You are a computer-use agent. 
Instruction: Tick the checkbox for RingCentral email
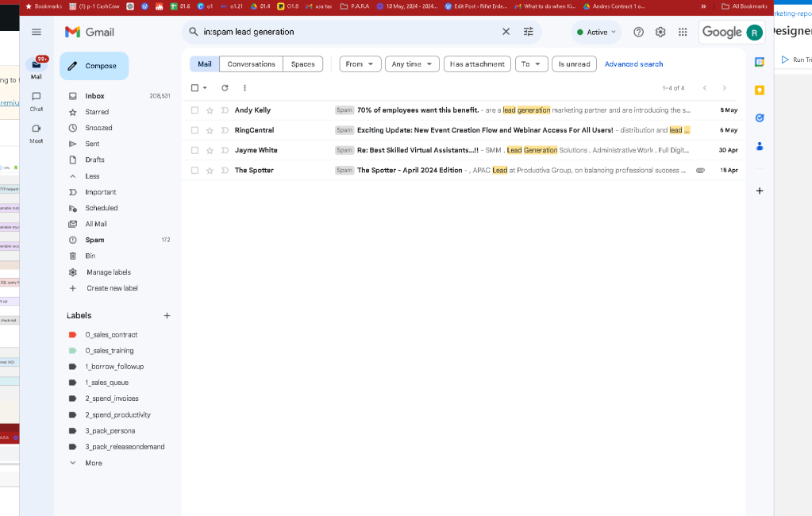point(194,130)
